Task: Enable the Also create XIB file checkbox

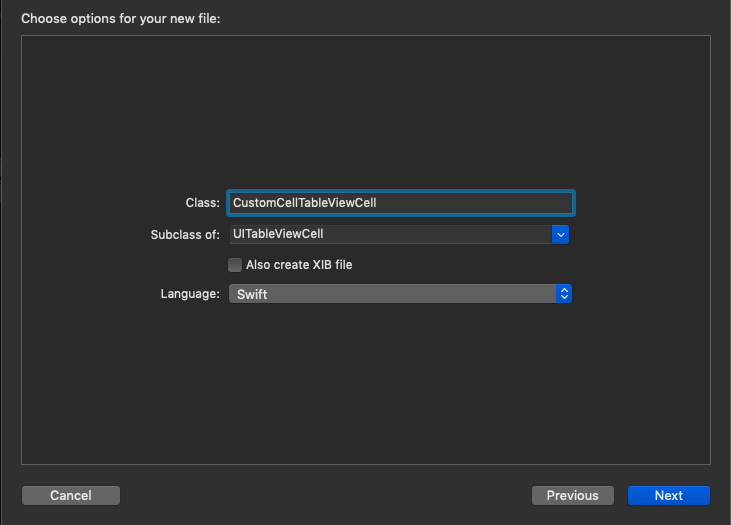Action: pos(235,265)
